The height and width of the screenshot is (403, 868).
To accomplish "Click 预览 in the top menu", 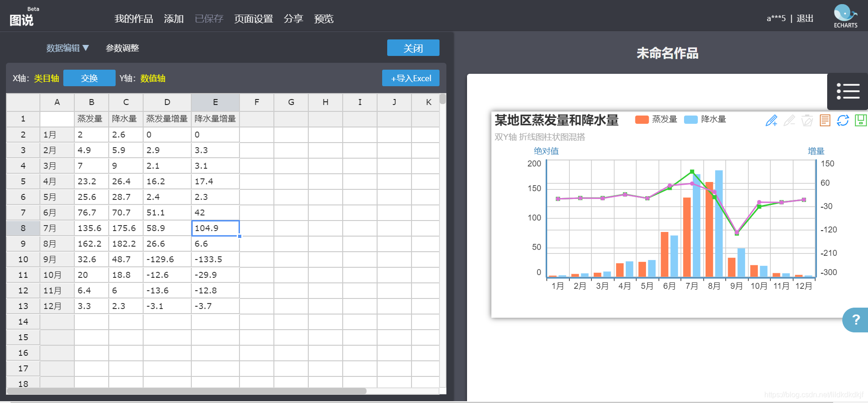I will pos(324,19).
